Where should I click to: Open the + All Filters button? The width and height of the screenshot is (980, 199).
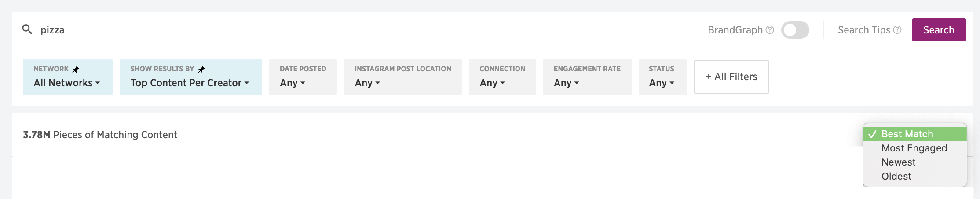731,77
